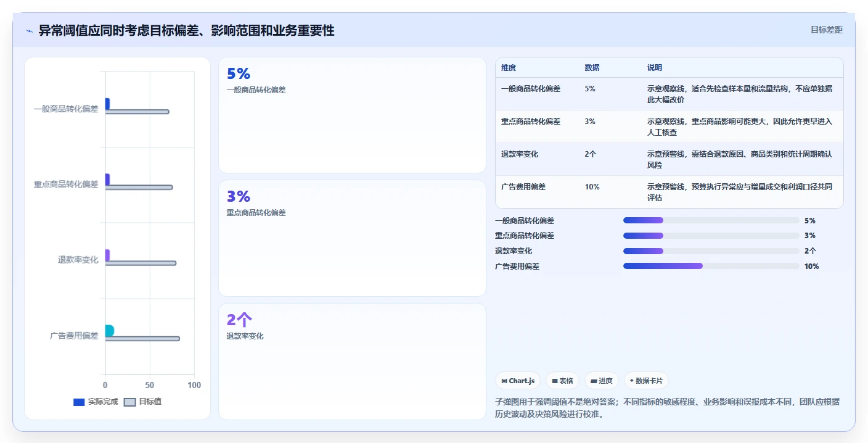868x443 pixels.
Task: Click the 100 tick on chart x-axis
Action: [194, 386]
